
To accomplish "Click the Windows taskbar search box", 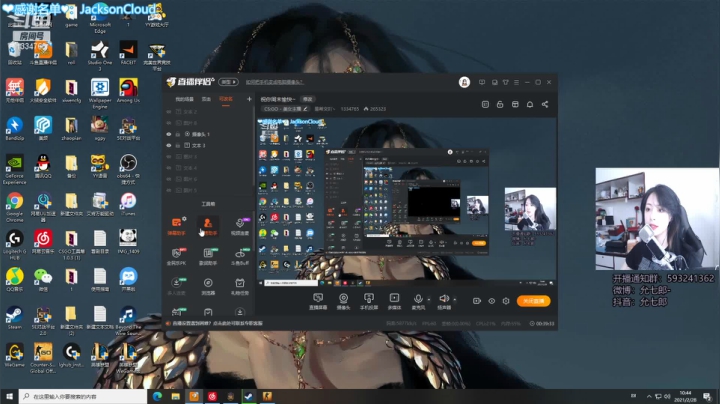I will point(83,396).
